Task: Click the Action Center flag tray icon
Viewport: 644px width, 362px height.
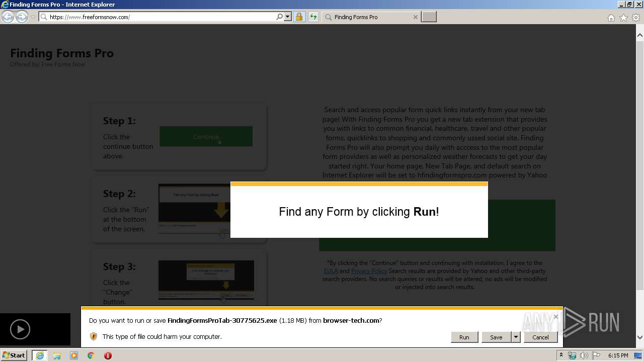Action: 596,355
